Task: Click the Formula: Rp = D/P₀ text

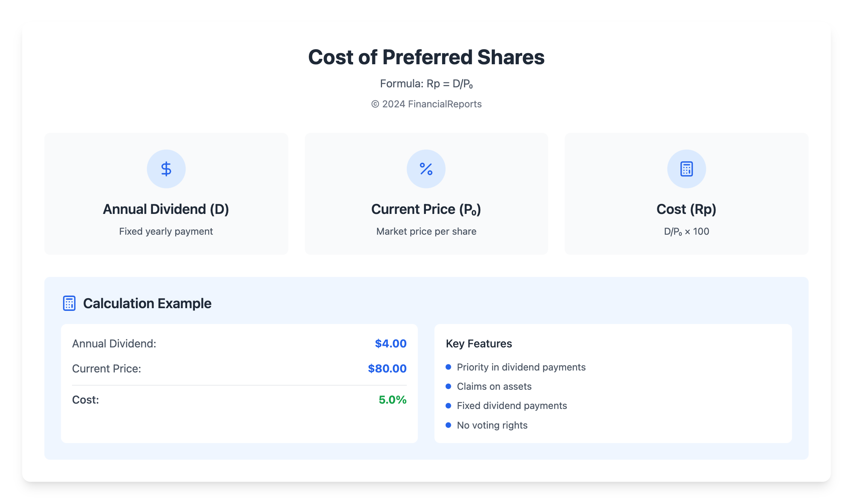Action: point(426,83)
